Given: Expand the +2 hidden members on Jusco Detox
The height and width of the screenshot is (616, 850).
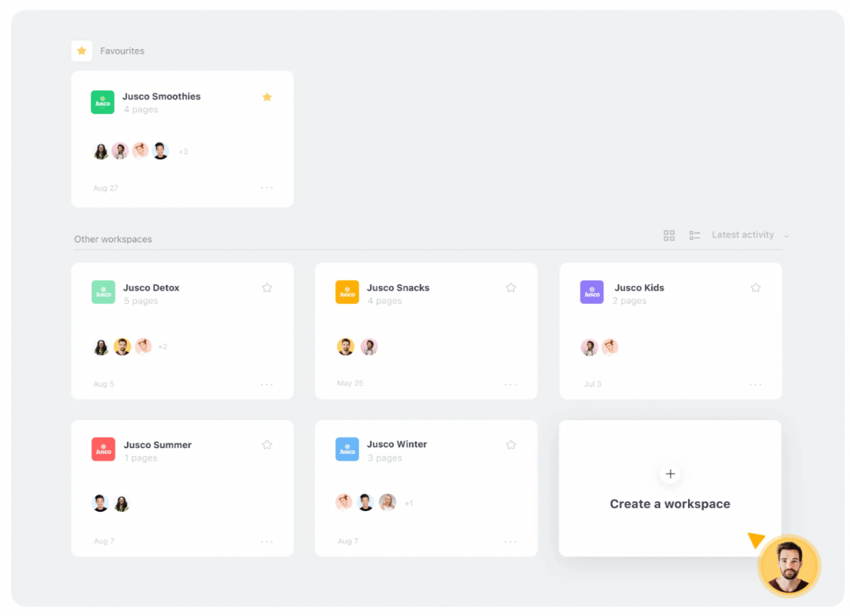Looking at the screenshot, I should (162, 346).
